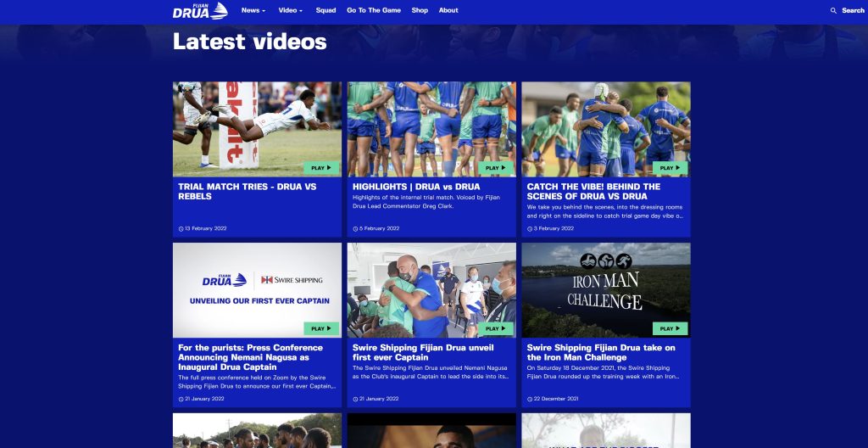Play the Iron Man Challenge video
Viewport: 868px width, 448px height.
(x=670, y=329)
